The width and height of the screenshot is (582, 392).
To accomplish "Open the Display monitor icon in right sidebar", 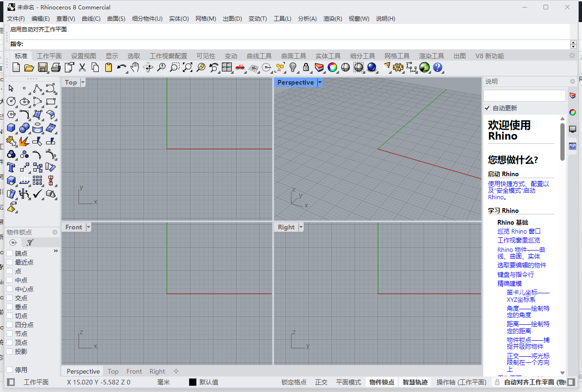I will pyautogui.click(x=573, y=129).
